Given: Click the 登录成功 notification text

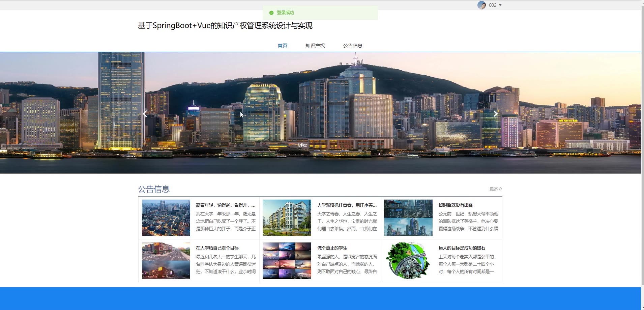Looking at the screenshot, I should point(285,12).
